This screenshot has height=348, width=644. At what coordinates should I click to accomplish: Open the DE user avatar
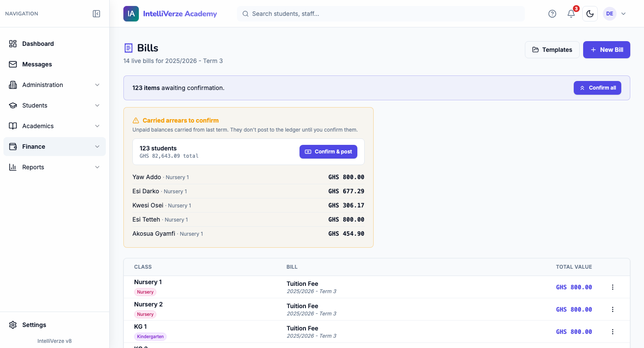610,14
